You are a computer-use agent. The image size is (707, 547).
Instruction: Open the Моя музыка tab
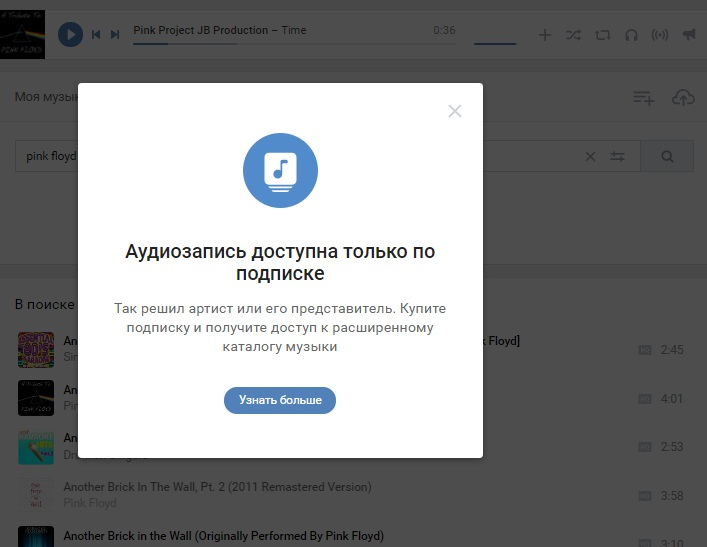[46, 97]
